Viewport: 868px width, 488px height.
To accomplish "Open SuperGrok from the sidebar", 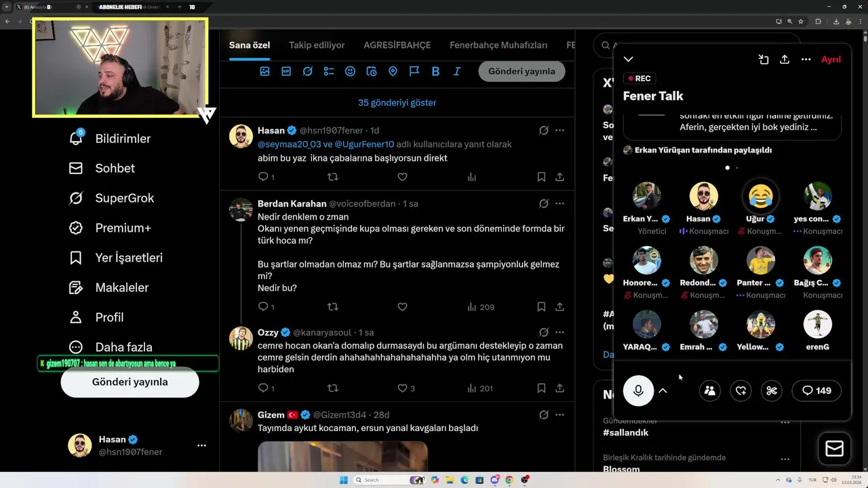I will 112,198.
